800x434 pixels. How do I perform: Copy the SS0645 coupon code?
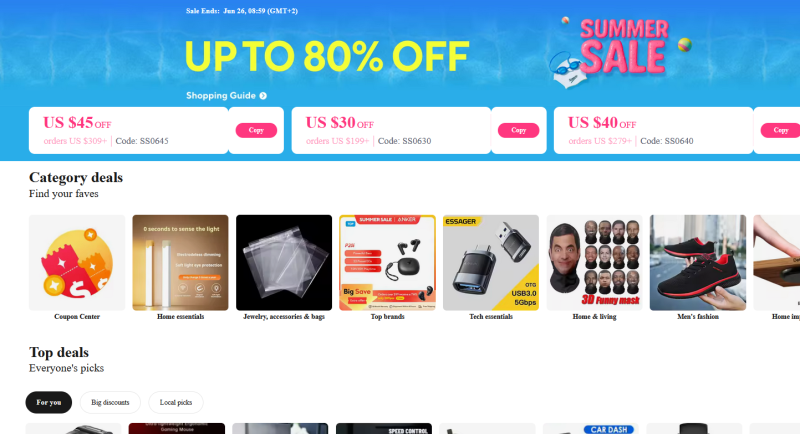(x=256, y=131)
